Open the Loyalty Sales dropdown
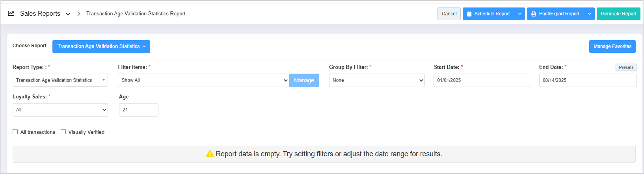644x174 pixels. tap(60, 110)
